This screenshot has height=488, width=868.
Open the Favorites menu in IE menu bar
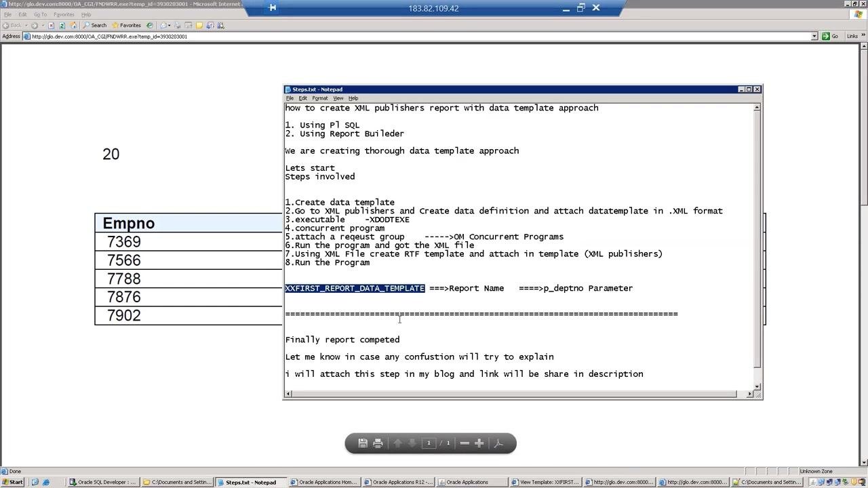(x=64, y=14)
